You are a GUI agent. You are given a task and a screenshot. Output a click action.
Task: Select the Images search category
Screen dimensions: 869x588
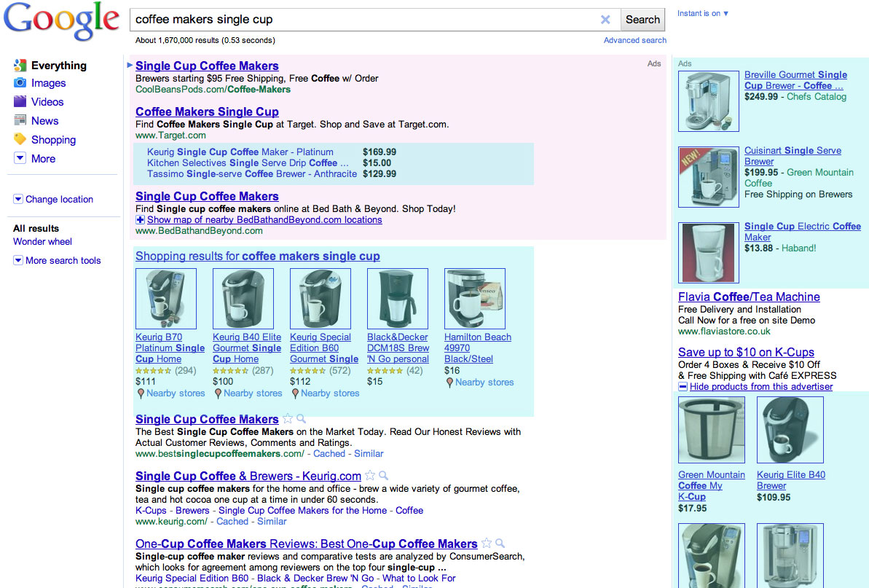pos(48,83)
